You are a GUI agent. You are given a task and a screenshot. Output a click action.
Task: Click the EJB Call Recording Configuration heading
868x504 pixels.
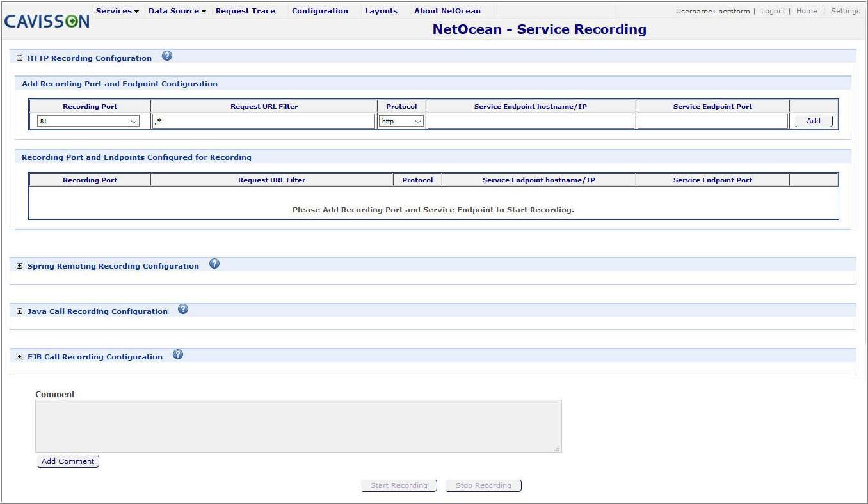95,357
